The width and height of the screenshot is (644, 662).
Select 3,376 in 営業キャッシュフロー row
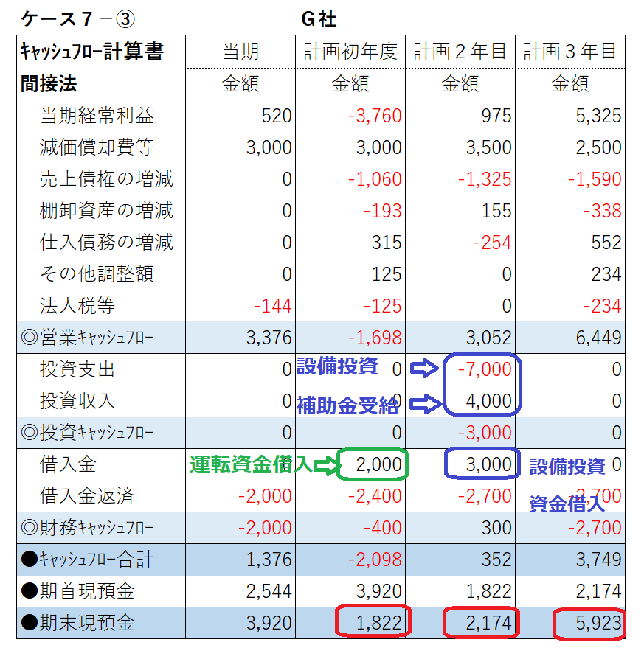[x=269, y=338]
